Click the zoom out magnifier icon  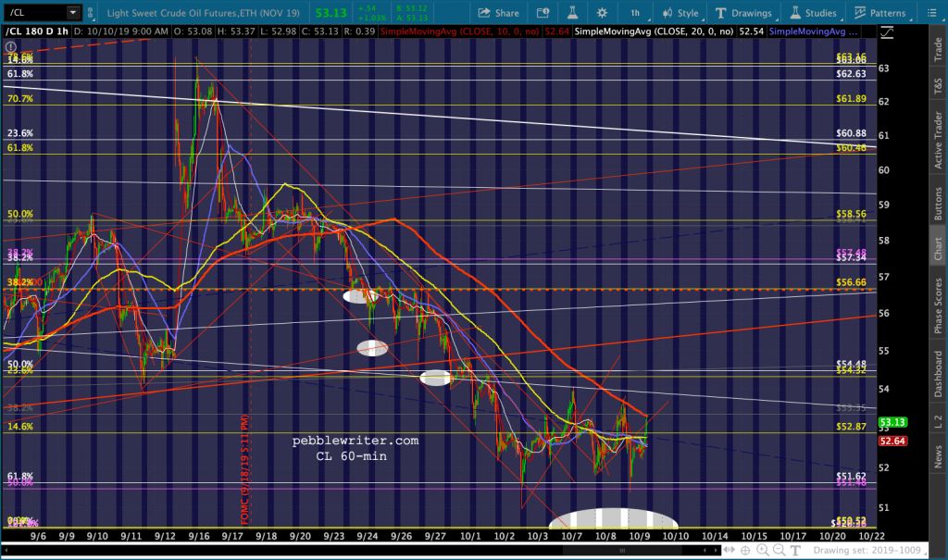click(780, 550)
